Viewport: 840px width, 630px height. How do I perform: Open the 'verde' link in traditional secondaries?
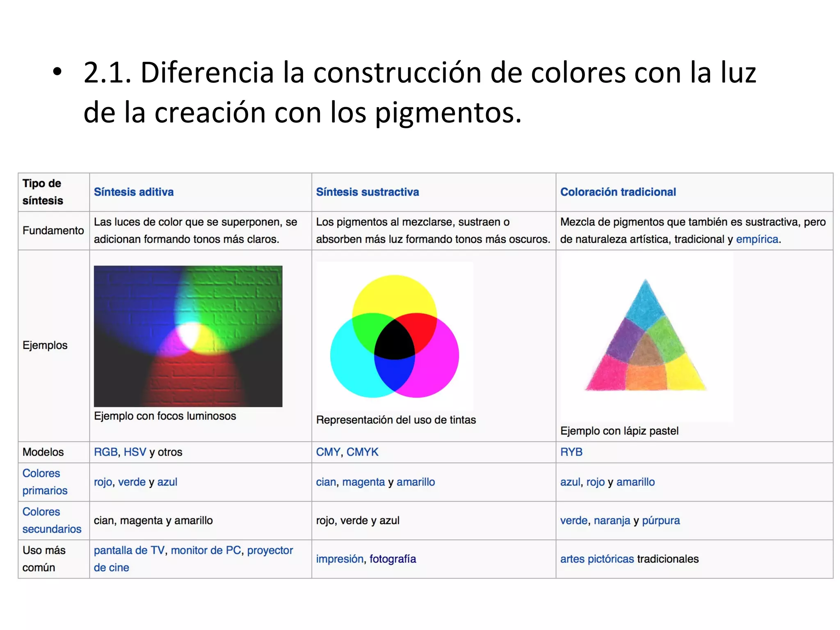[574, 520]
